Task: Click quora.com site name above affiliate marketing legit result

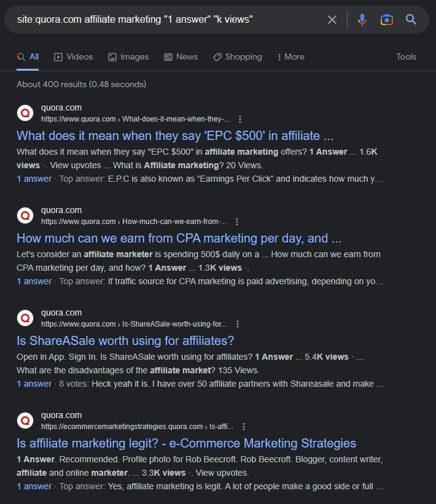Action: click(x=61, y=415)
